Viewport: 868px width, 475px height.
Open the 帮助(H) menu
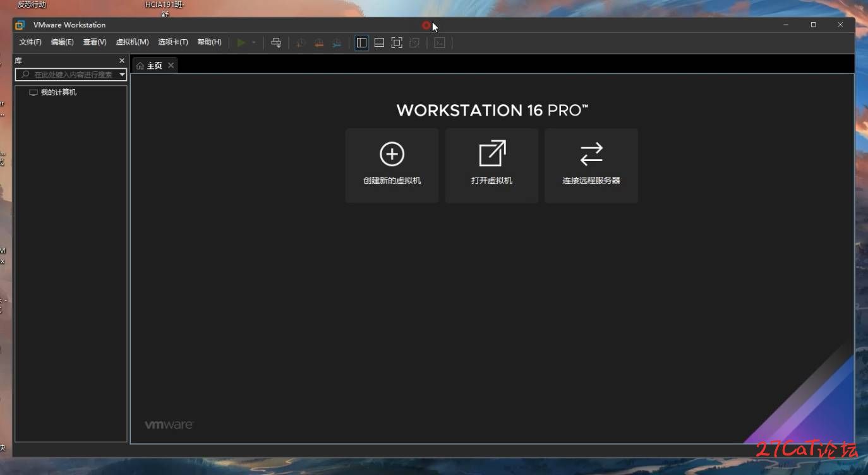point(209,42)
